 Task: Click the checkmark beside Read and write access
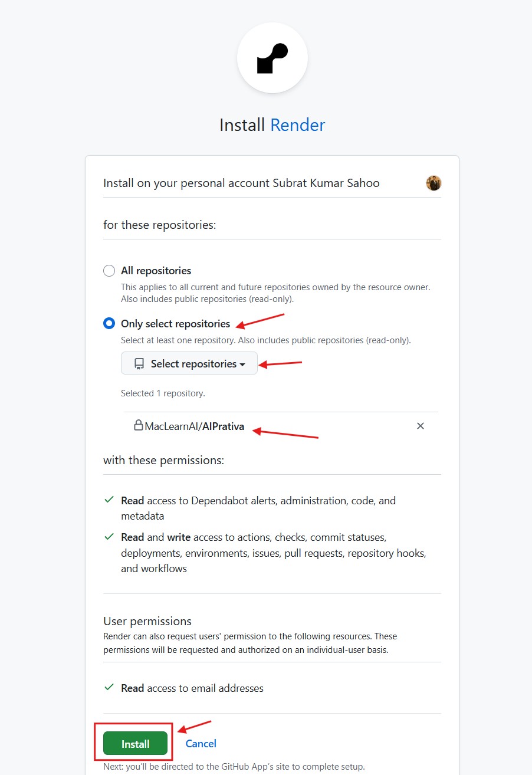(109, 537)
